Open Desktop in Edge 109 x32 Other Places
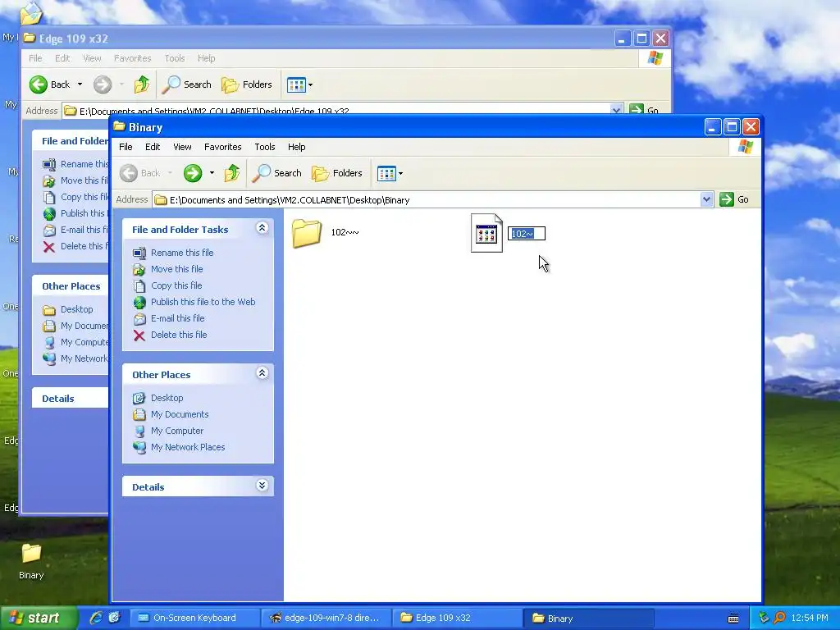The image size is (840, 630). pos(76,309)
